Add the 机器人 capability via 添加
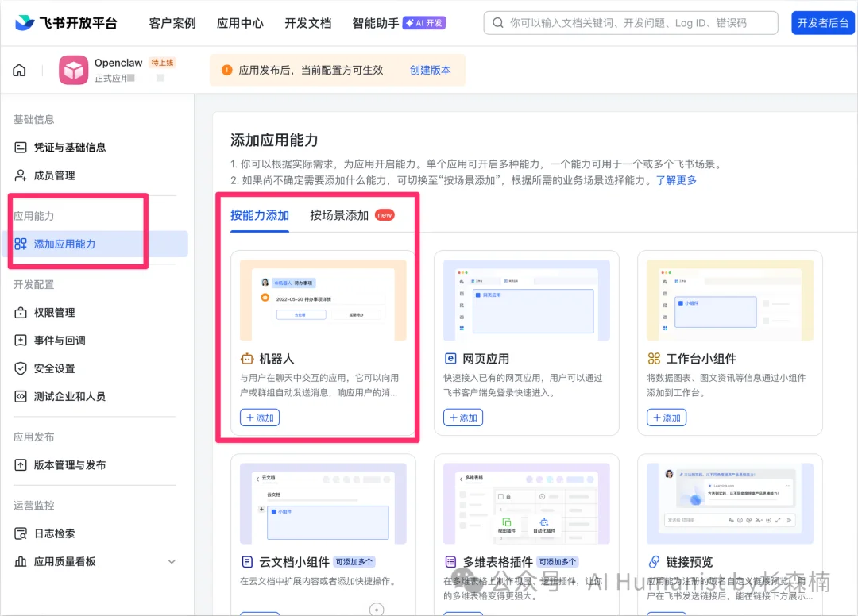 [259, 417]
